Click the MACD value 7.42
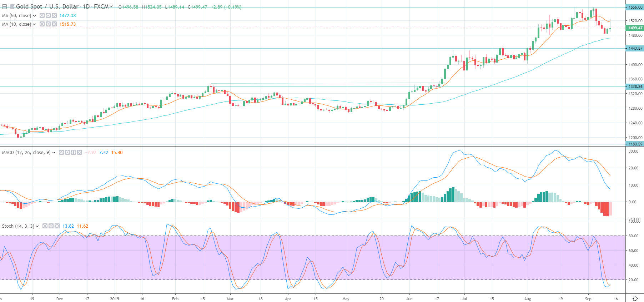This screenshot has height=302, width=644. (x=104, y=153)
